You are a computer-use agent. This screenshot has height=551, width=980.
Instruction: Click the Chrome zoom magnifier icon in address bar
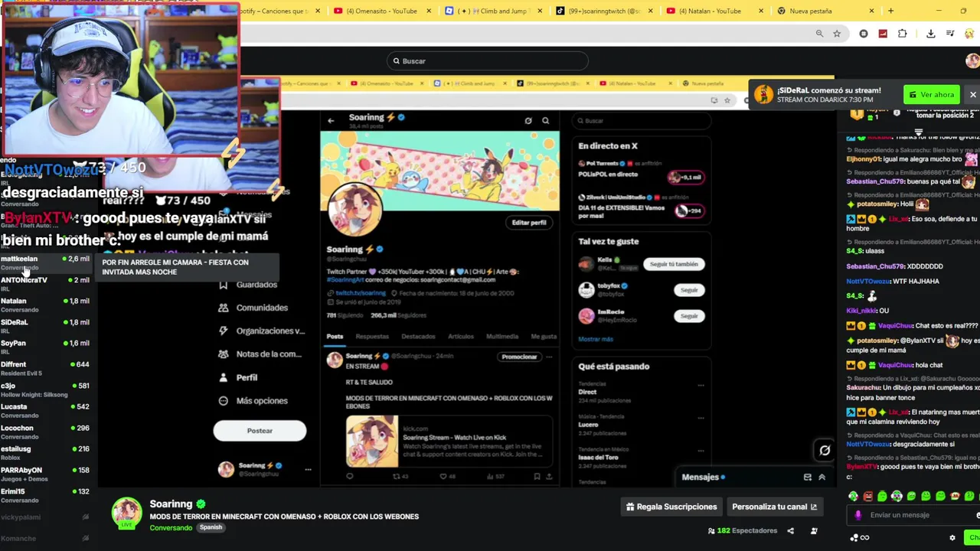coord(819,34)
